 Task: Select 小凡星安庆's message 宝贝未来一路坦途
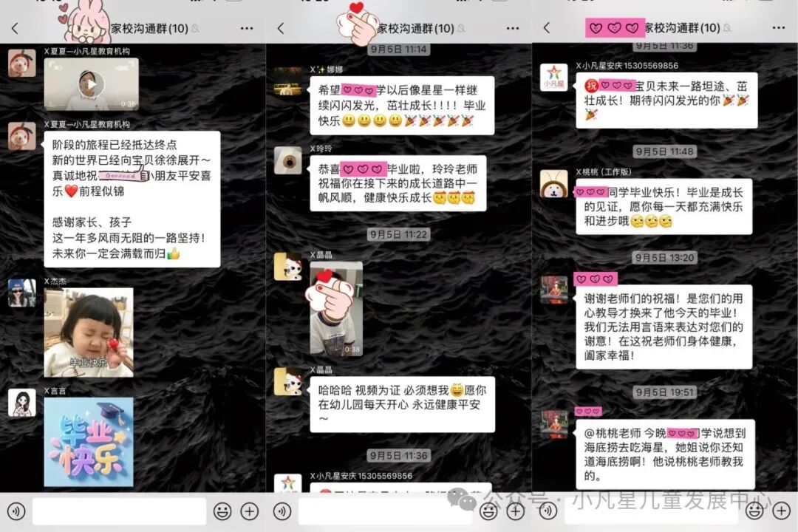[x=666, y=100]
